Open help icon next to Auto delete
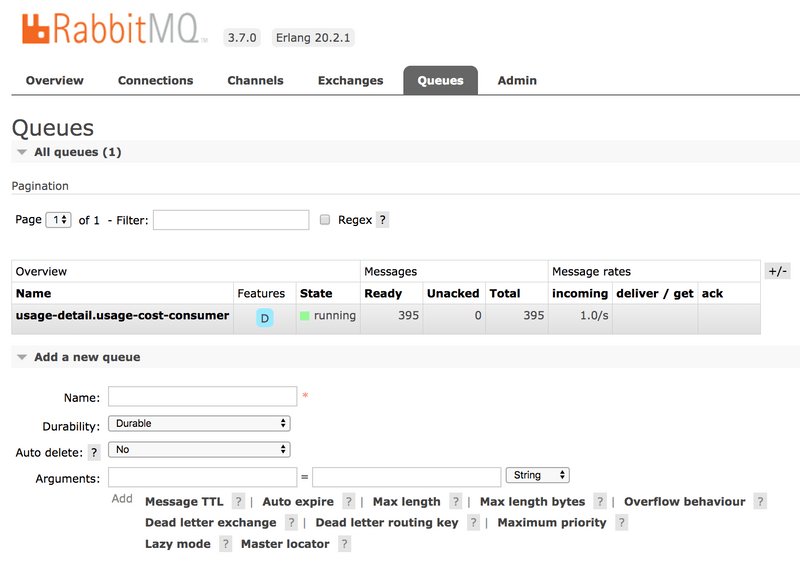Viewport: 800px width, 567px height. [94, 452]
